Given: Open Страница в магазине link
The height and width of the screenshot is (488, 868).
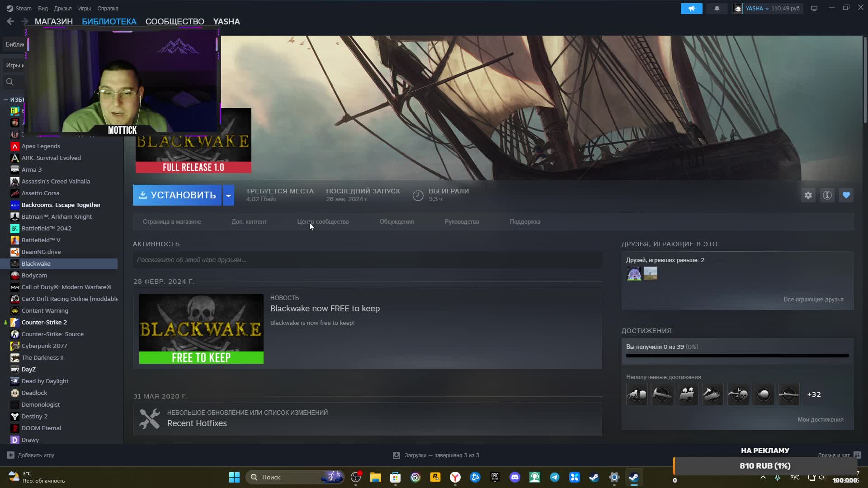Looking at the screenshot, I should pyautogui.click(x=172, y=221).
